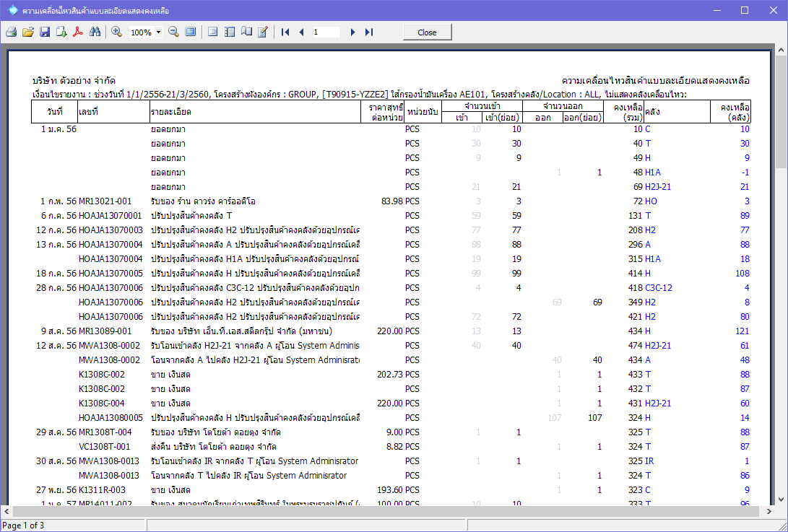Click the Print report icon
This screenshot has width=788, height=532.
11,32
